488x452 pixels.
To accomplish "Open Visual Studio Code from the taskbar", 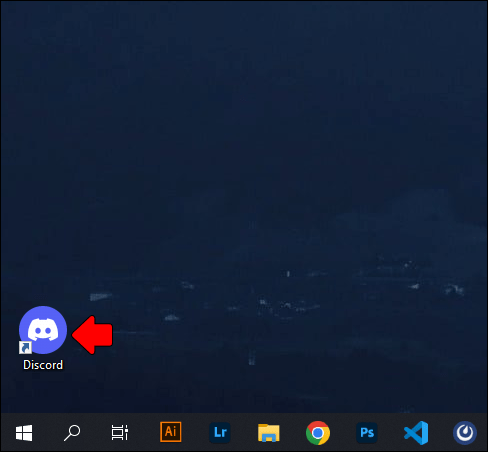I will pyautogui.click(x=416, y=433).
